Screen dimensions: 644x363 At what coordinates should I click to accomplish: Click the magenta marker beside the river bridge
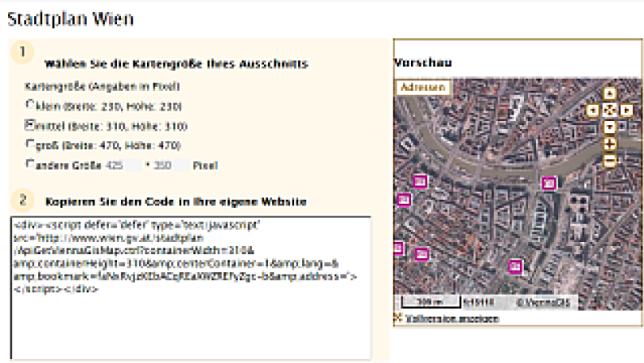point(549,183)
